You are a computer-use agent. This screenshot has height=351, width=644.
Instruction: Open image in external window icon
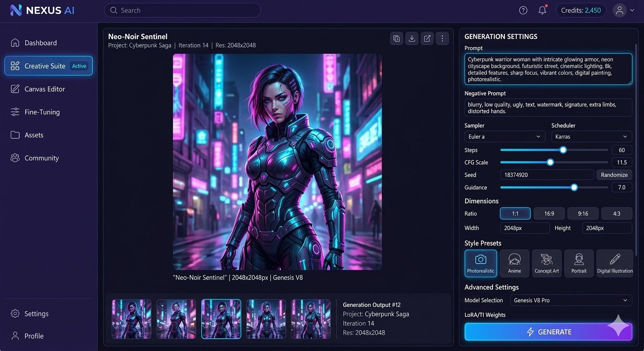coord(427,38)
